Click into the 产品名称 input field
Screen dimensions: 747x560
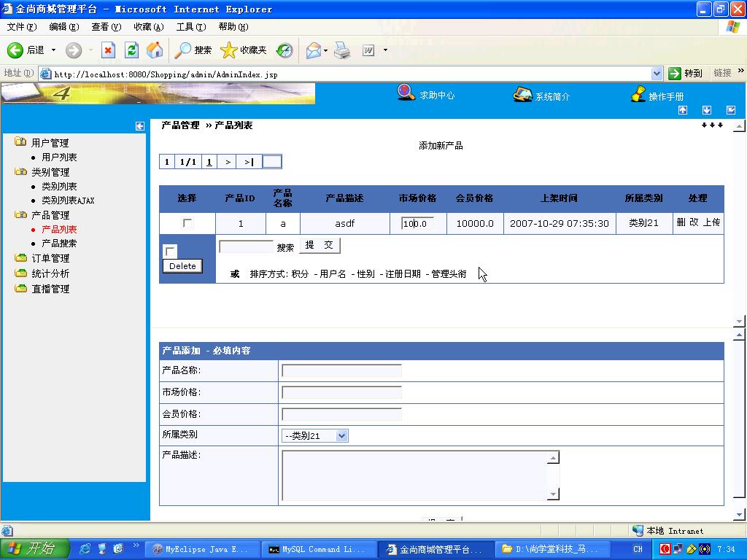coord(341,370)
